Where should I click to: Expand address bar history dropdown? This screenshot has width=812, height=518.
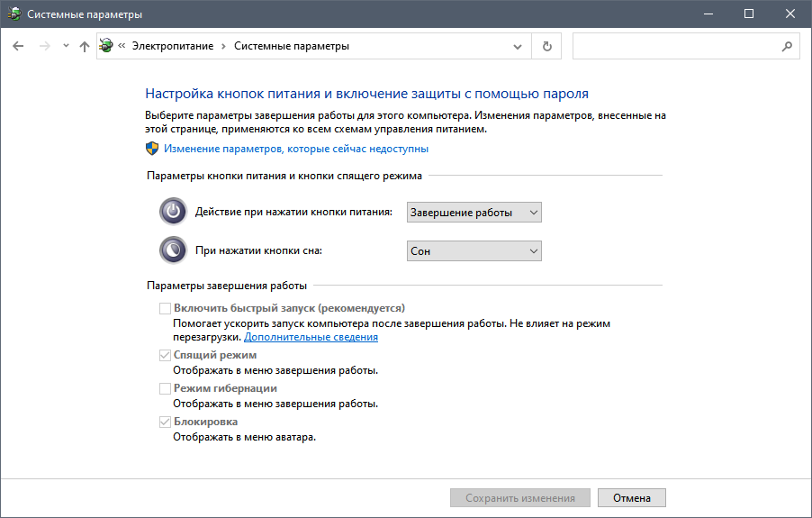[x=517, y=47]
